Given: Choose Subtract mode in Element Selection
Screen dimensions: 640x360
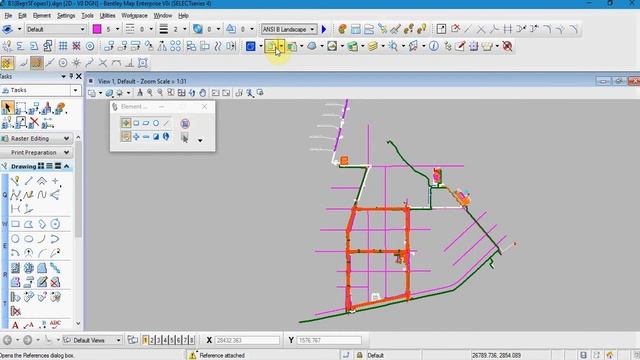Looking at the screenshot, I should click(146, 137).
